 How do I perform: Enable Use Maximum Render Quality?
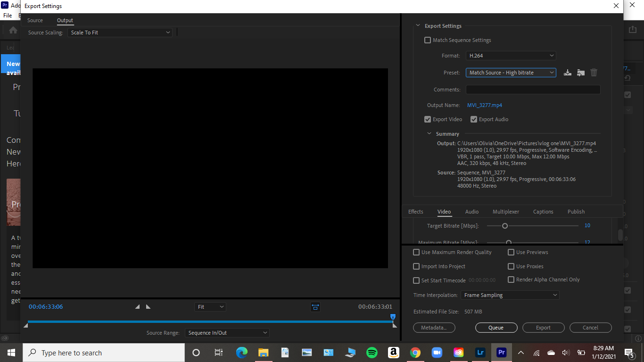[x=416, y=252]
